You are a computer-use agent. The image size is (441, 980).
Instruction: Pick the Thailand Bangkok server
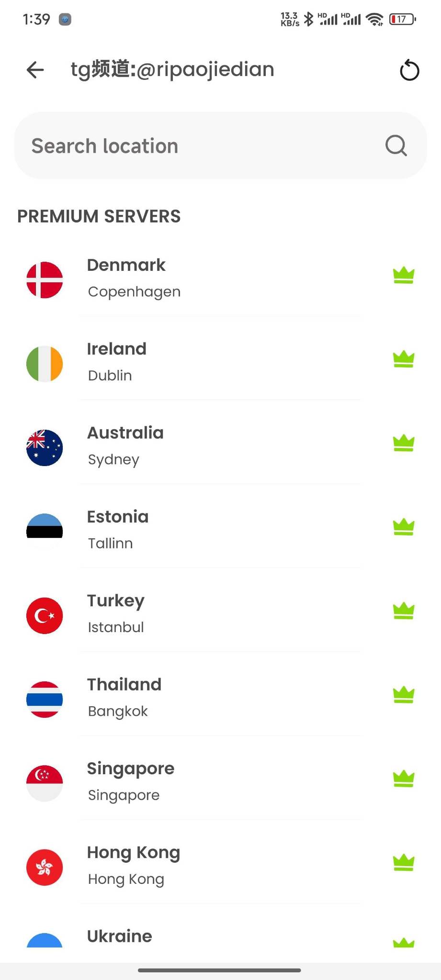click(x=220, y=699)
